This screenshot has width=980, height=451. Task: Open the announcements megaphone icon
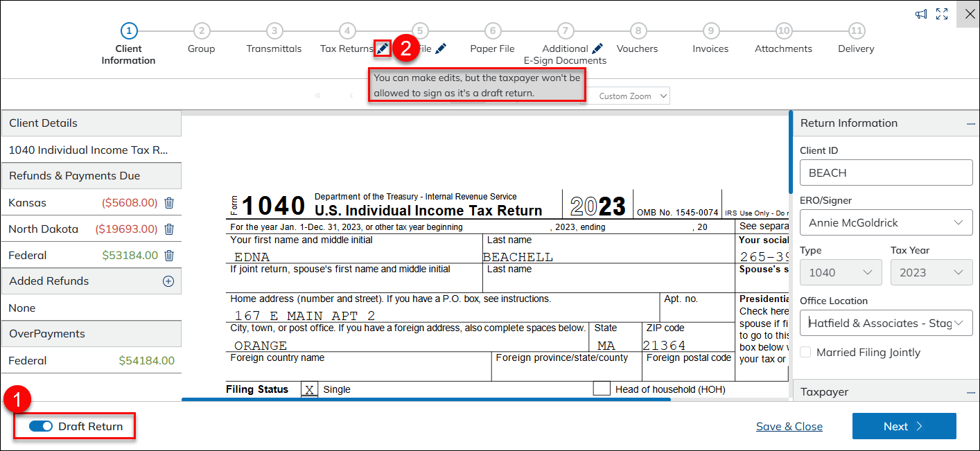[x=921, y=14]
